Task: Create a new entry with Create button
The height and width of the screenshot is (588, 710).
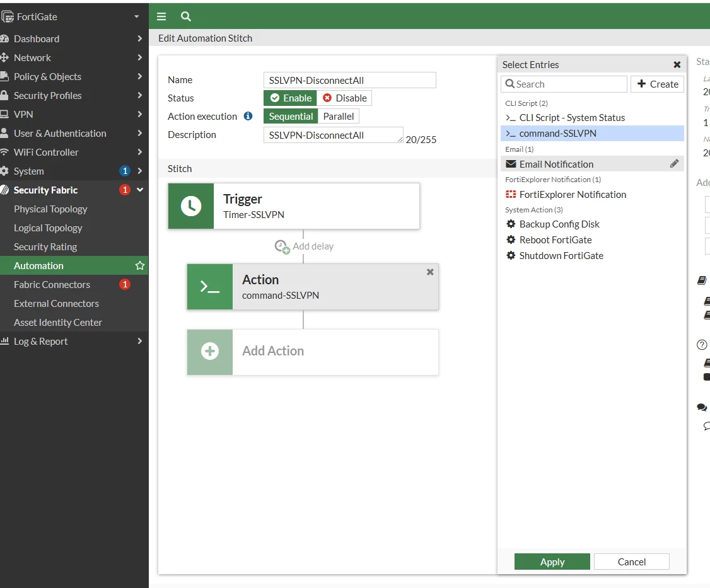Action: (x=657, y=84)
